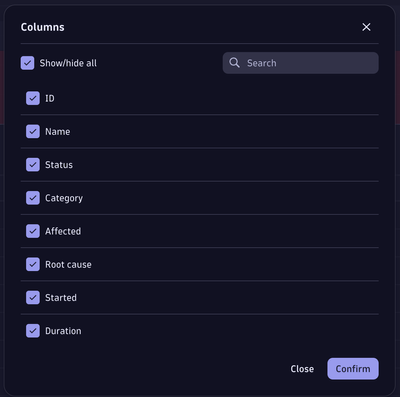
Task: Deselect the Duration column checkbox
Action: click(x=33, y=331)
